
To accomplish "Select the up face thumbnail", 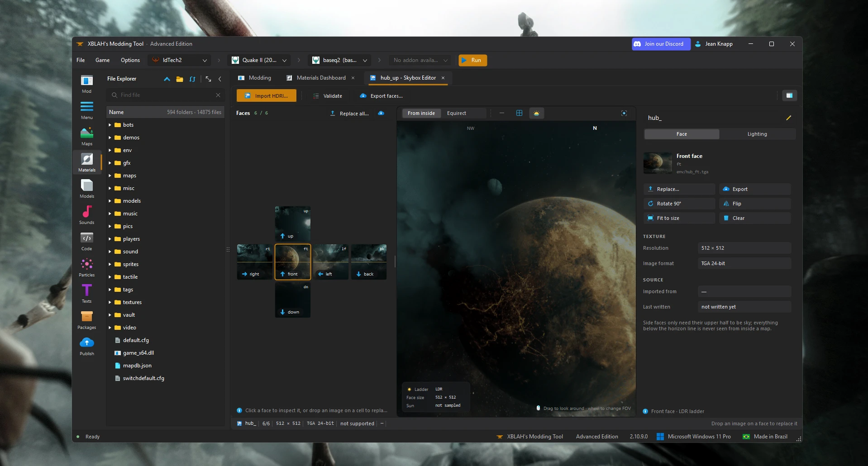I will 292,223.
